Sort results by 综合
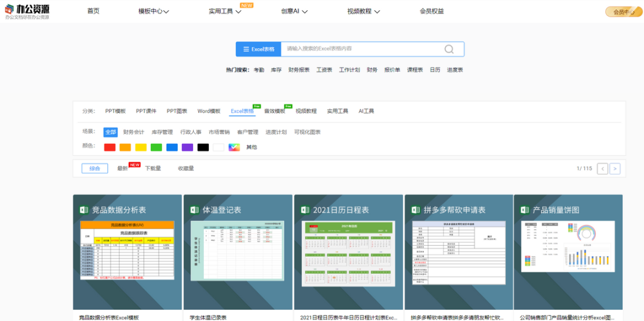 coord(95,168)
